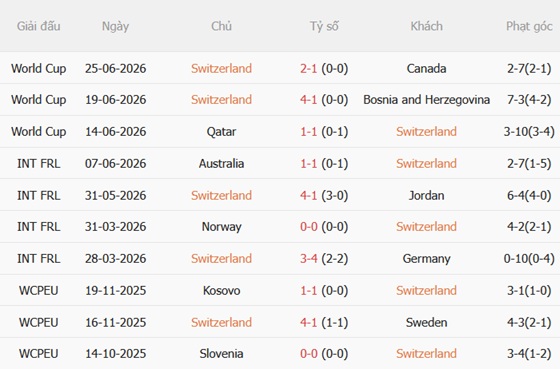Open the Canada team link
The image size is (560, 369).
point(426,68)
